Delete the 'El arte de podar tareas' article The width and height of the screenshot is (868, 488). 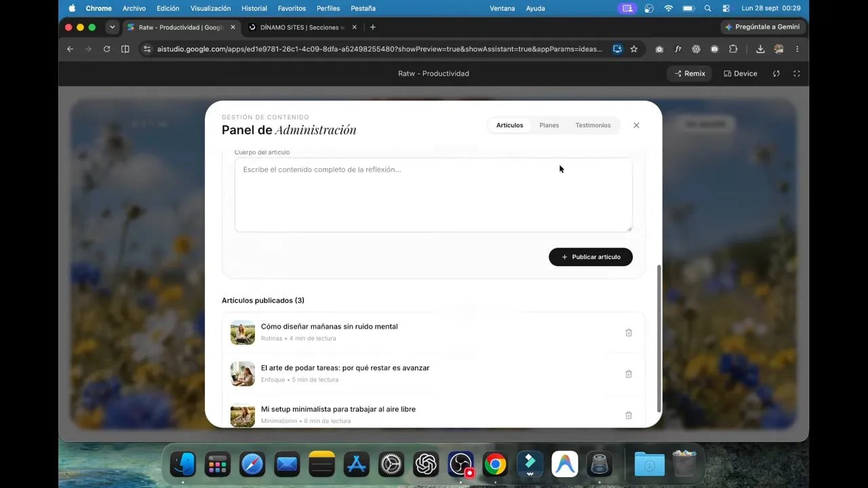pyautogui.click(x=629, y=373)
